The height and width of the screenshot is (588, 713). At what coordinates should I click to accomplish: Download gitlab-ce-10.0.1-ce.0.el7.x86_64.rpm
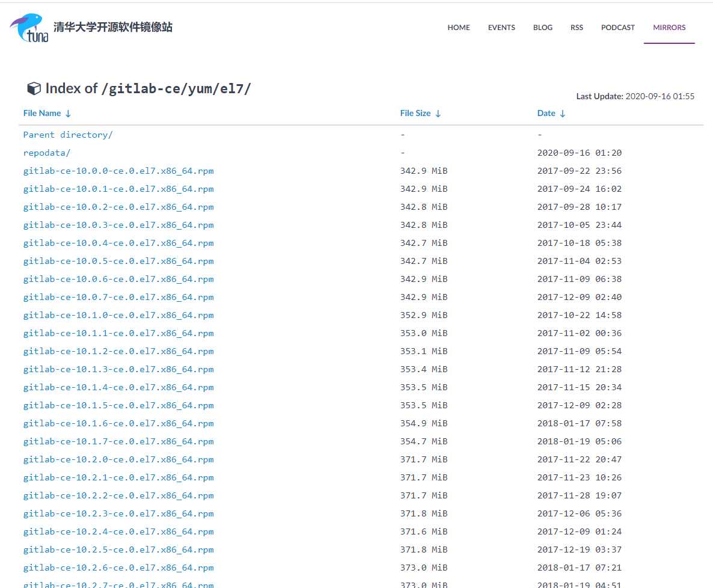coord(118,189)
